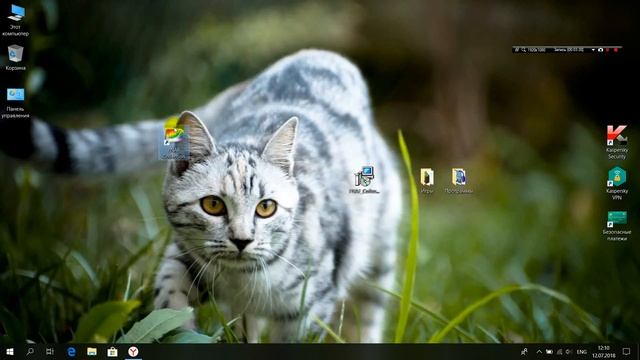Select the "Безопасные платежи" shortcut

617,225
